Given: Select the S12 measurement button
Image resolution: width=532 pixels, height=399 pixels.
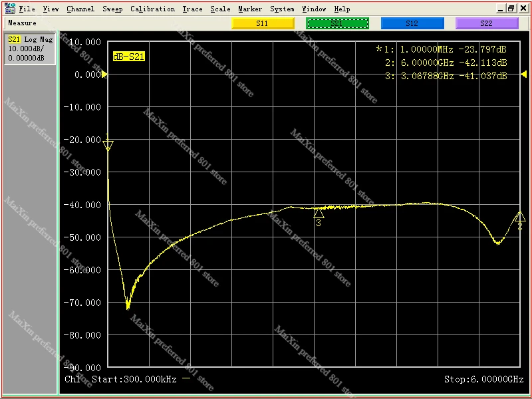Looking at the screenshot, I should click(x=412, y=23).
